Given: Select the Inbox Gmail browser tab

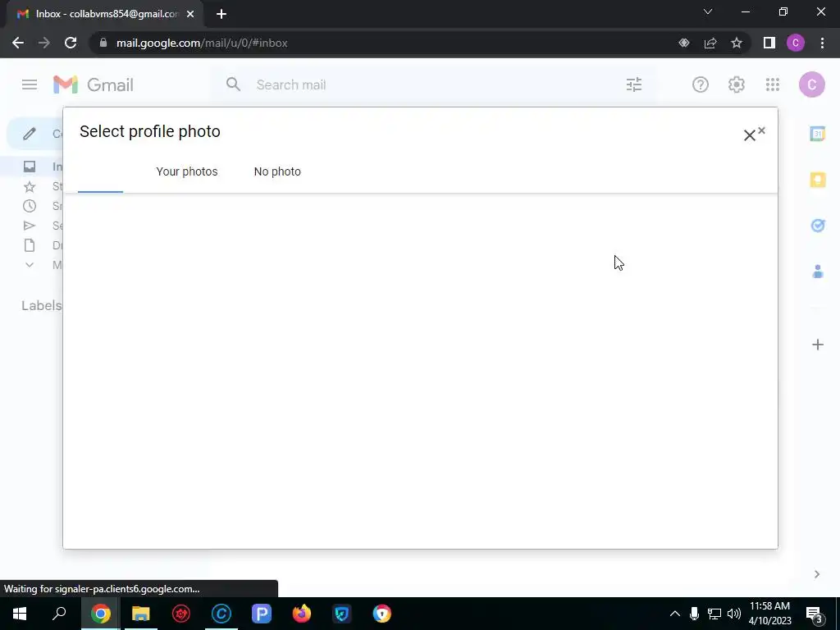Looking at the screenshot, I should (x=104, y=14).
